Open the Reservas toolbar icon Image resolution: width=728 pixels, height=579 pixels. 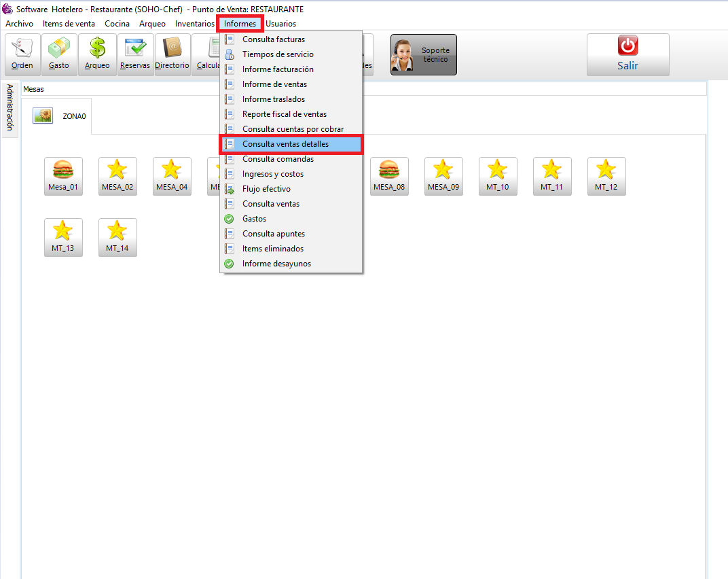[134, 54]
